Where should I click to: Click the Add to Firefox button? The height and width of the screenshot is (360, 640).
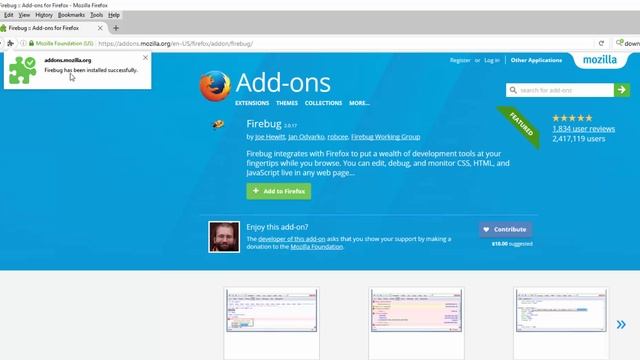coord(279,191)
